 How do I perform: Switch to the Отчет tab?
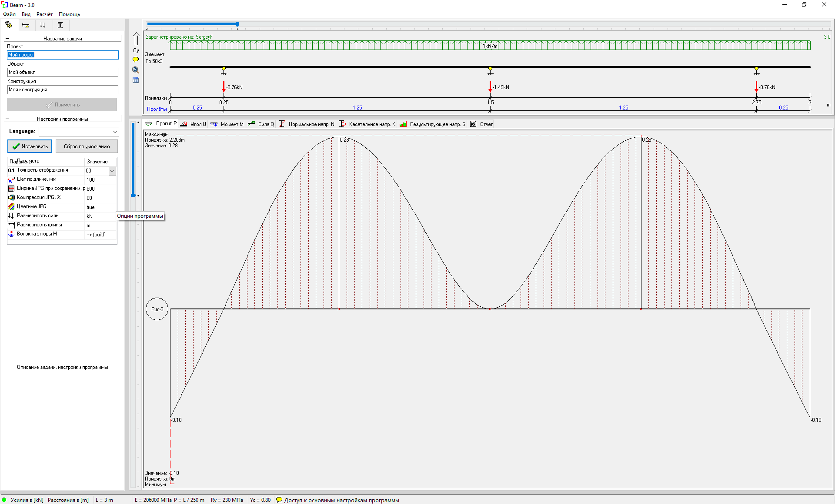tap(481, 124)
